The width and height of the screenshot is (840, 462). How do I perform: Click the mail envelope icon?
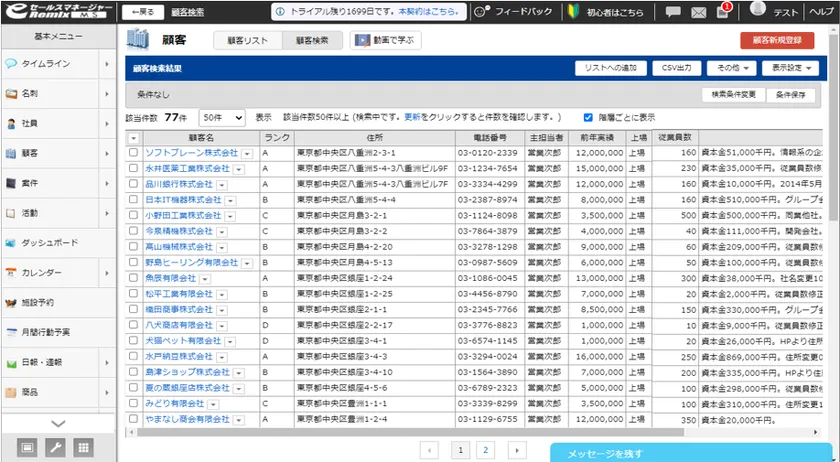point(698,12)
